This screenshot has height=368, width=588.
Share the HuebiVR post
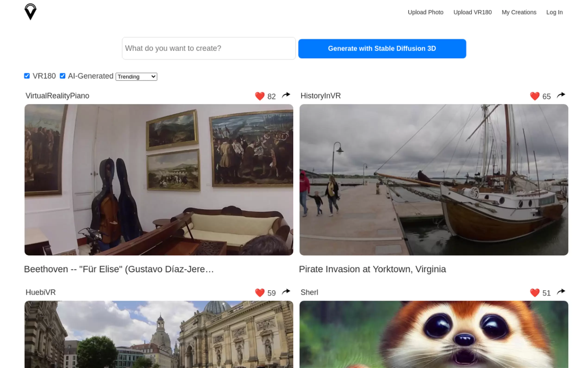[286, 292]
